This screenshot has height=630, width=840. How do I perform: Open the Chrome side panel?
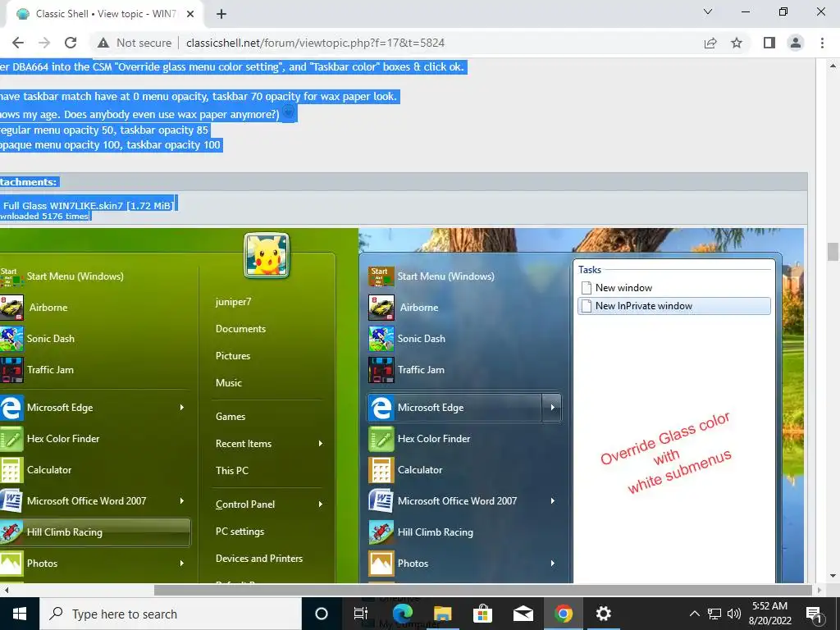tap(769, 43)
